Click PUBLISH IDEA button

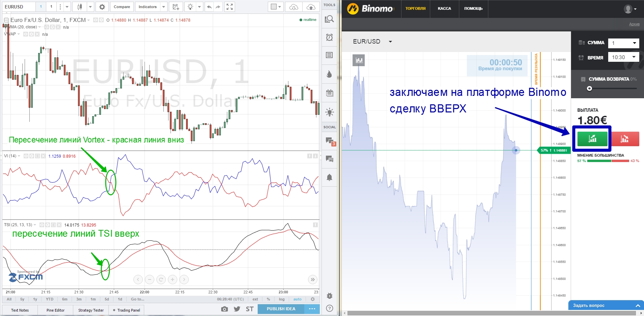[x=281, y=309]
